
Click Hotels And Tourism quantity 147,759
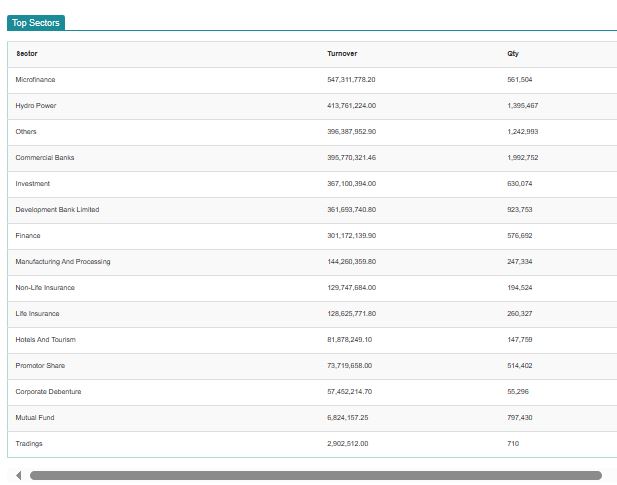click(520, 339)
